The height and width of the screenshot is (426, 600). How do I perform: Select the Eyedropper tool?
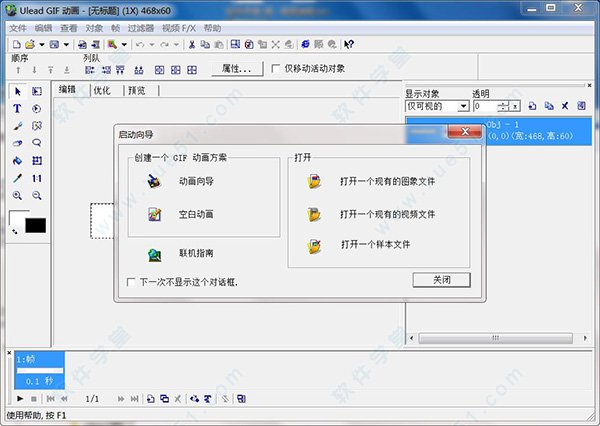[x=17, y=178]
